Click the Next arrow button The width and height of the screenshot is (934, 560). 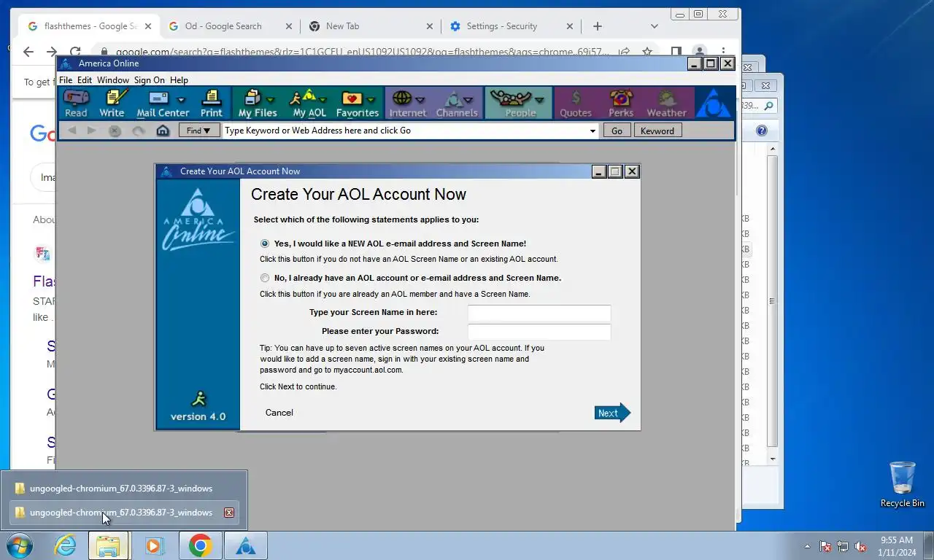[x=612, y=413]
